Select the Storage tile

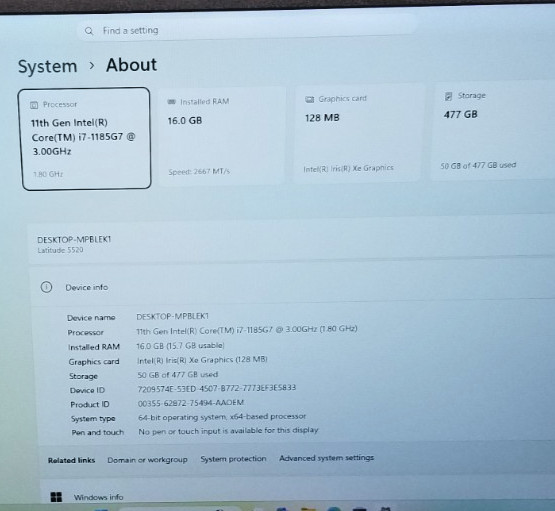[x=494, y=130]
